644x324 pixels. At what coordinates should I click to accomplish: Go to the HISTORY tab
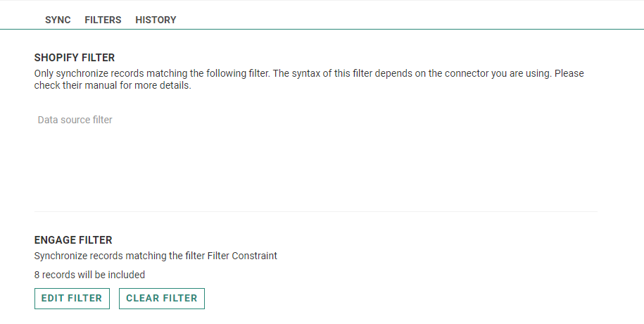tap(156, 20)
